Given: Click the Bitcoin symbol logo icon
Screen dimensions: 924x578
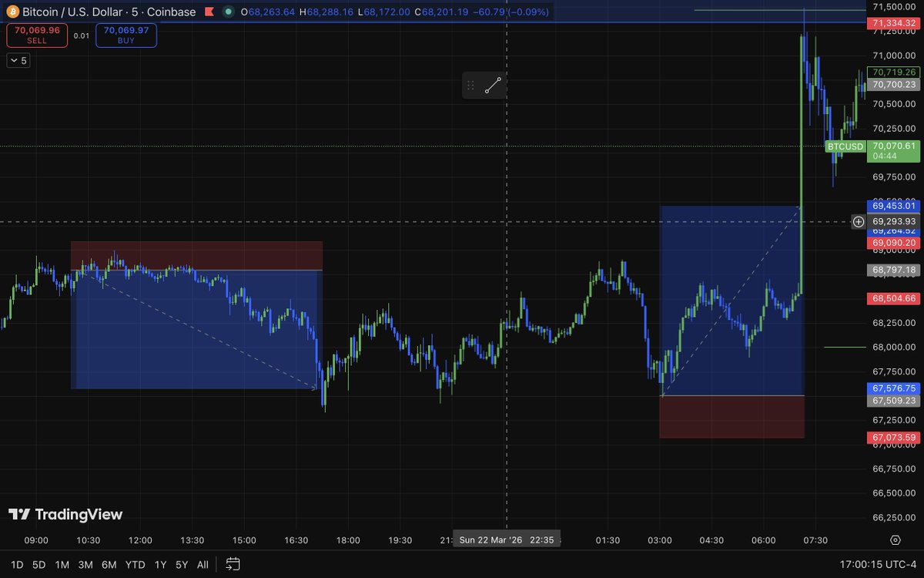Looking at the screenshot, I should pos(12,12).
